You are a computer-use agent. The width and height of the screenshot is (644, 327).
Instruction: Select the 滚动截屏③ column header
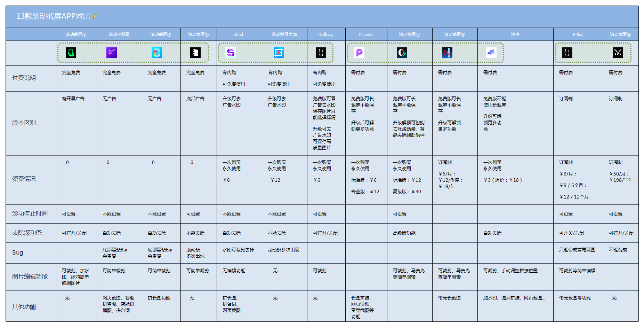(199, 34)
